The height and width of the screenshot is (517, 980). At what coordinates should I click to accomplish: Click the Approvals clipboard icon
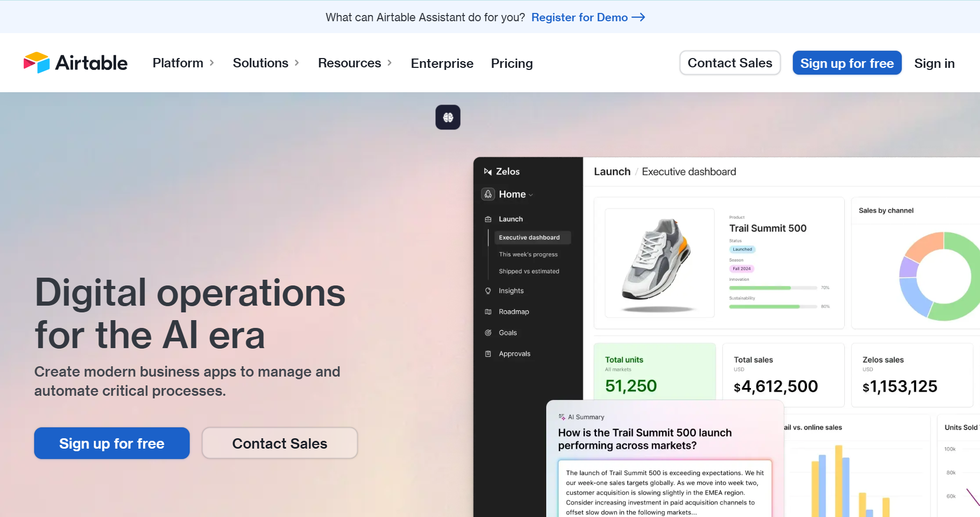pyautogui.click(x=488, y=354)
